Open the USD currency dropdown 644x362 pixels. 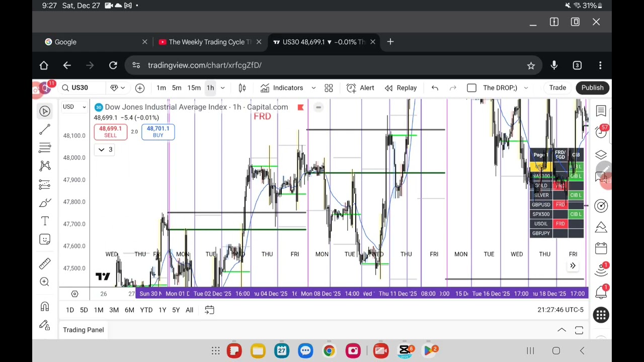74,107
